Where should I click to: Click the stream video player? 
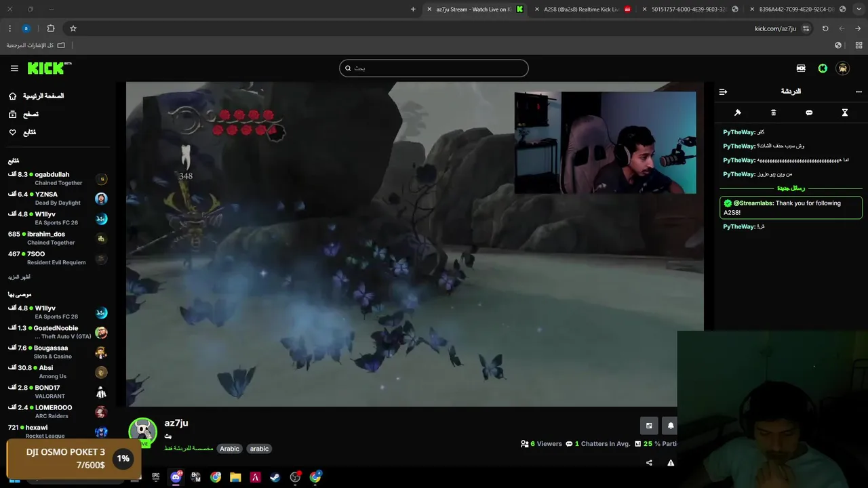click(x=414, y=244)
